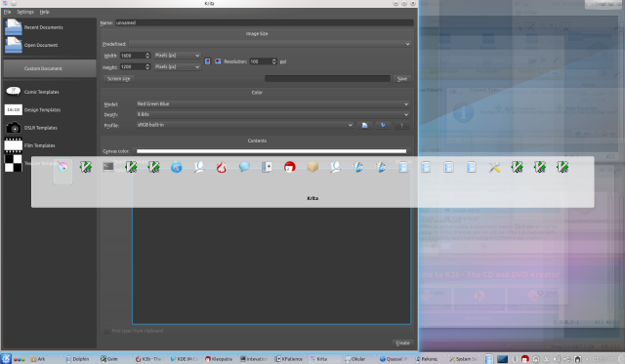Select the Ark box icon in switcher

tap(312, 167)
